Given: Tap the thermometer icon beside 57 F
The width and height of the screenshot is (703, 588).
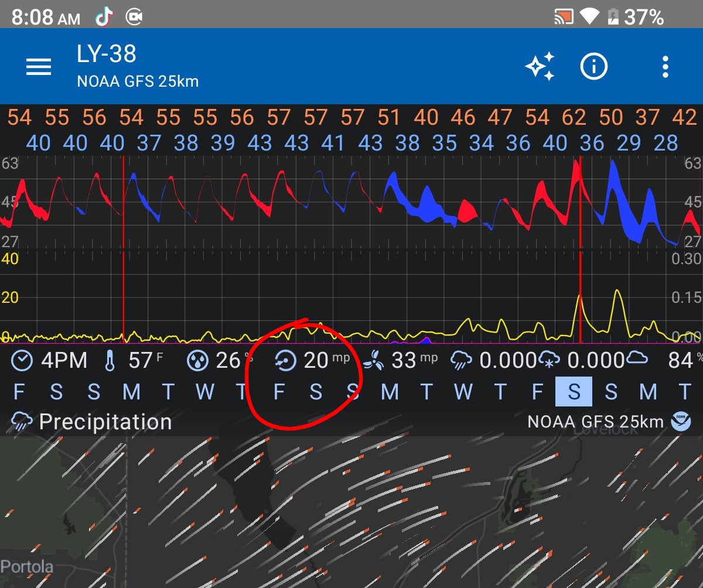Looking at the screenshot, I should 110,361.
